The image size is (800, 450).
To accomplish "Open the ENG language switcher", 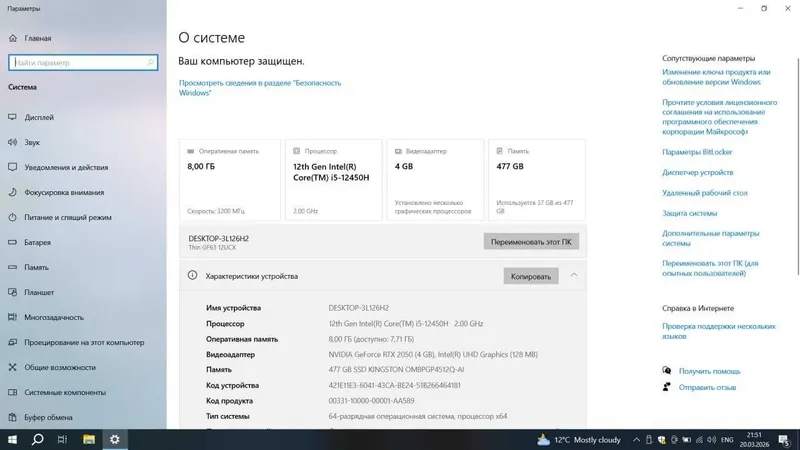I will click(727, 440).
